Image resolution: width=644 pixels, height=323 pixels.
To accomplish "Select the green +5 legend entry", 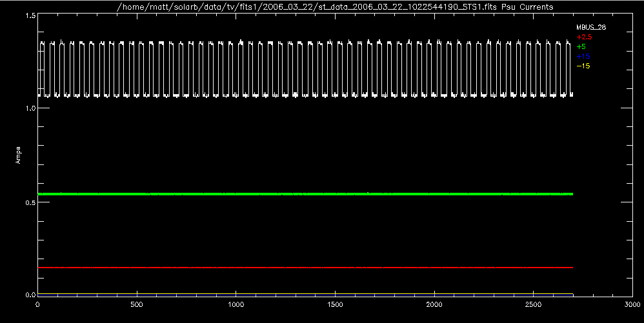I will click(x=581, y=47).
